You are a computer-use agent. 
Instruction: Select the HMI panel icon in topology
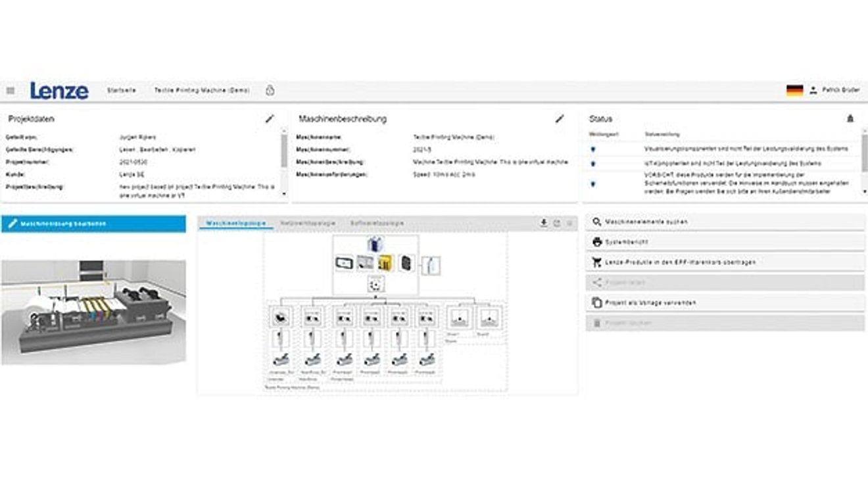click(x=344, y=263)
